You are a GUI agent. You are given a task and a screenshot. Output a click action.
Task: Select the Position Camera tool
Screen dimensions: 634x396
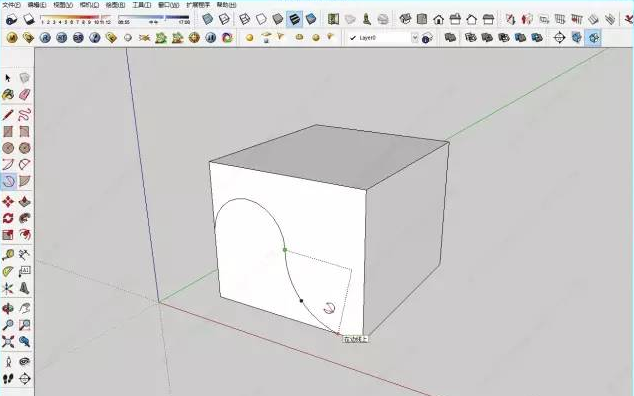pyautogui.click(x=8, y=362)
